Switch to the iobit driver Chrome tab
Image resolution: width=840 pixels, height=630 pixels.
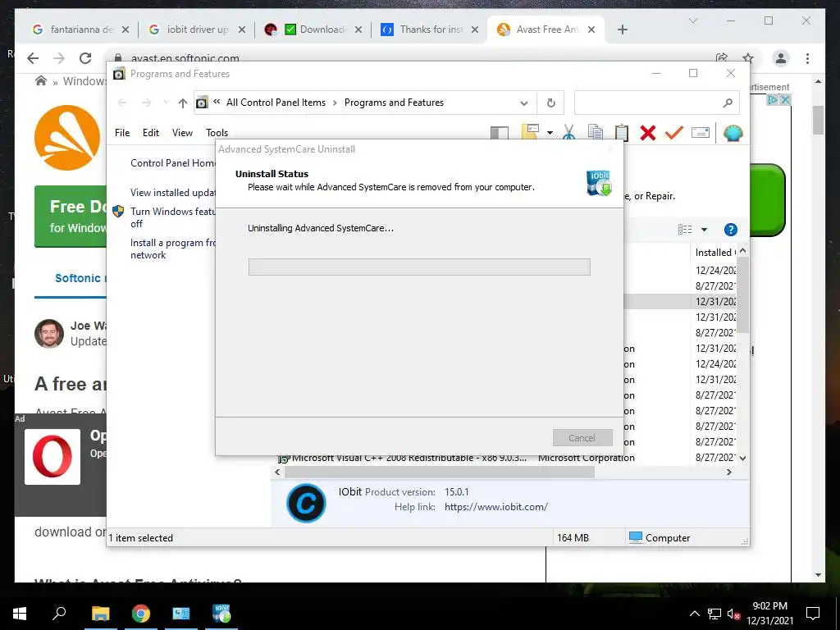click(x=197, y=30)
